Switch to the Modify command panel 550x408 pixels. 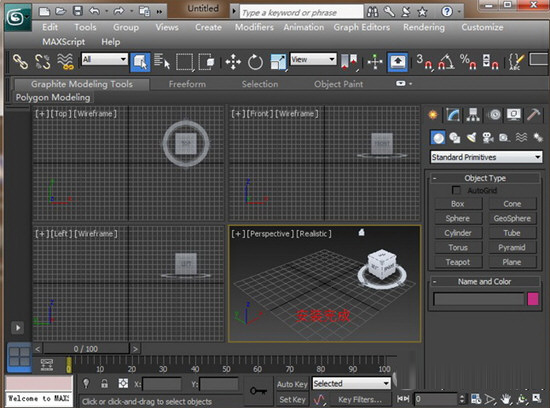click(x=453, y=115)
